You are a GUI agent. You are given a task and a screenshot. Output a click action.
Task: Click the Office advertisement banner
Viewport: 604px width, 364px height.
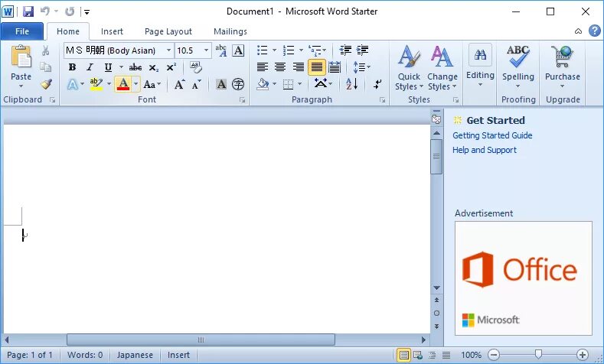click(524, 278)
